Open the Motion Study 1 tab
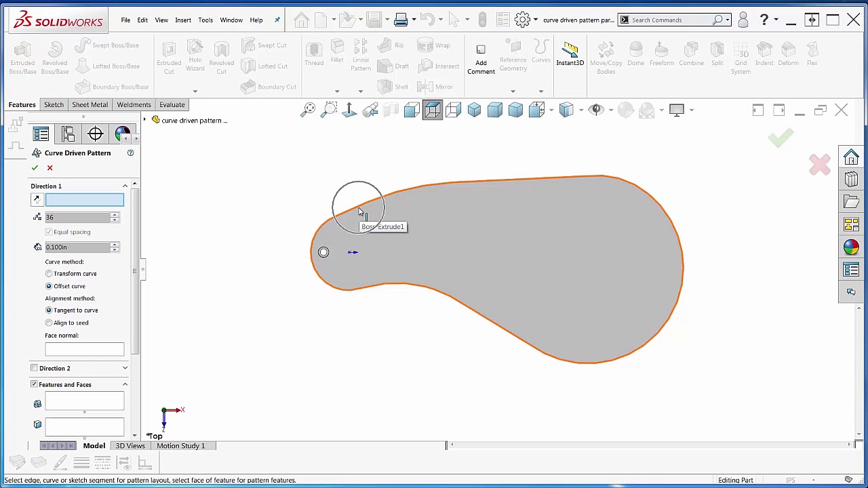868x488 pixels. tap(180, 445)
